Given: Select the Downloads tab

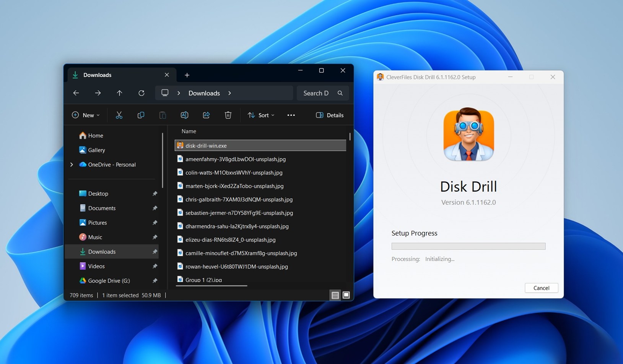Looking at the screenshot, I should [x=97, y=75].
